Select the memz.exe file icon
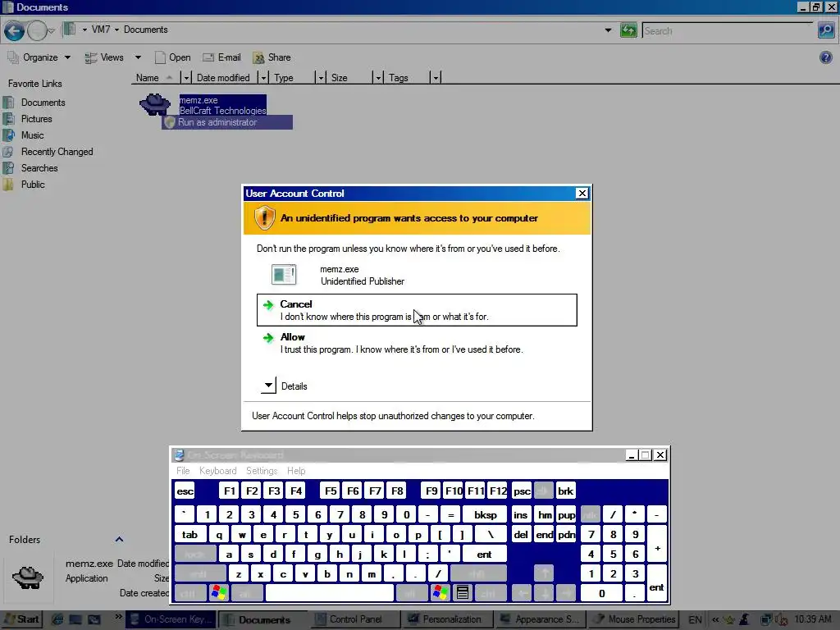The image size is (840, 630). 155,104
